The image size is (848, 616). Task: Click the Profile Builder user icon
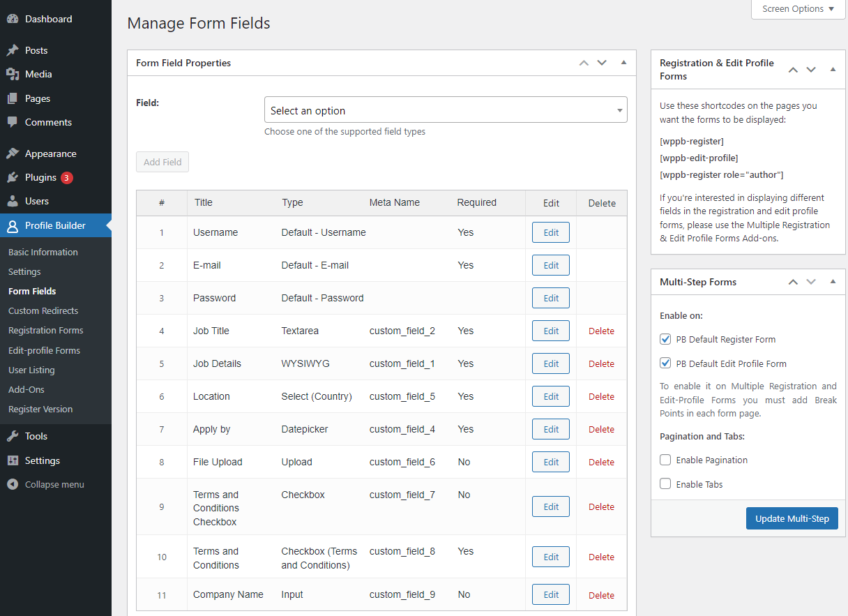[x=13, y=225]
